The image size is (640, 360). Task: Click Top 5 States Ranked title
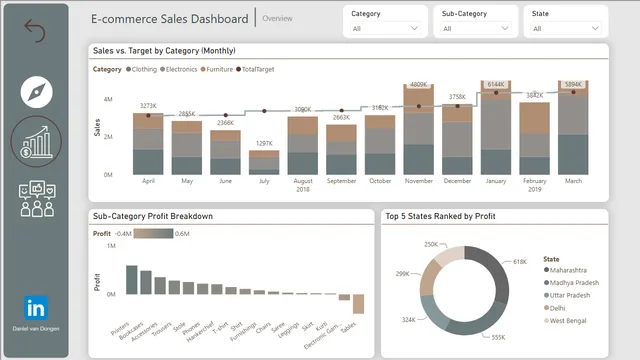(440, 216)
